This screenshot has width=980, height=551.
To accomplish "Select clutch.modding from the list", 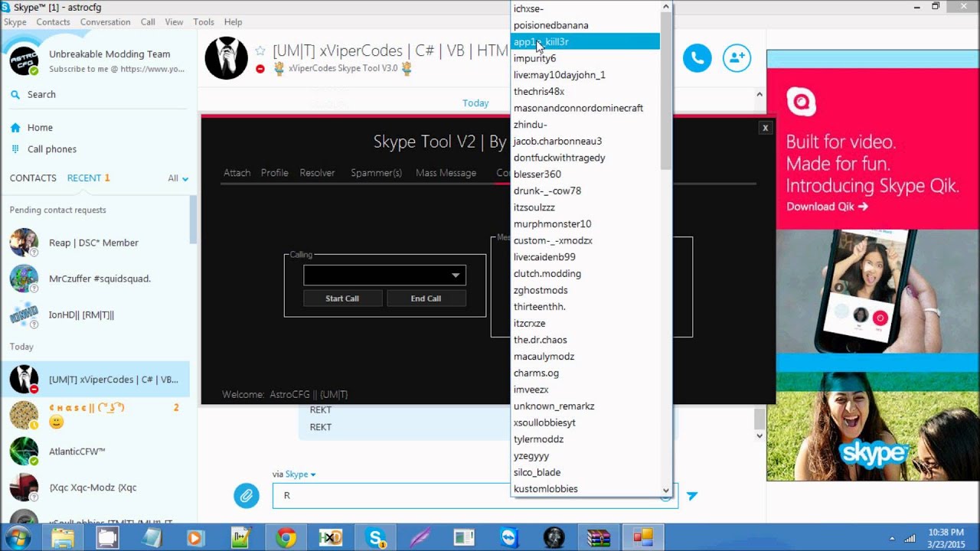I will coord(586,273).
